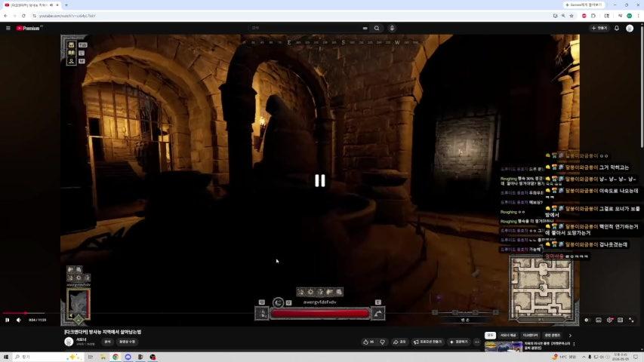Select the 관련 콘텐츠 filter chip
644x362 pixels.
coord(553,336)
